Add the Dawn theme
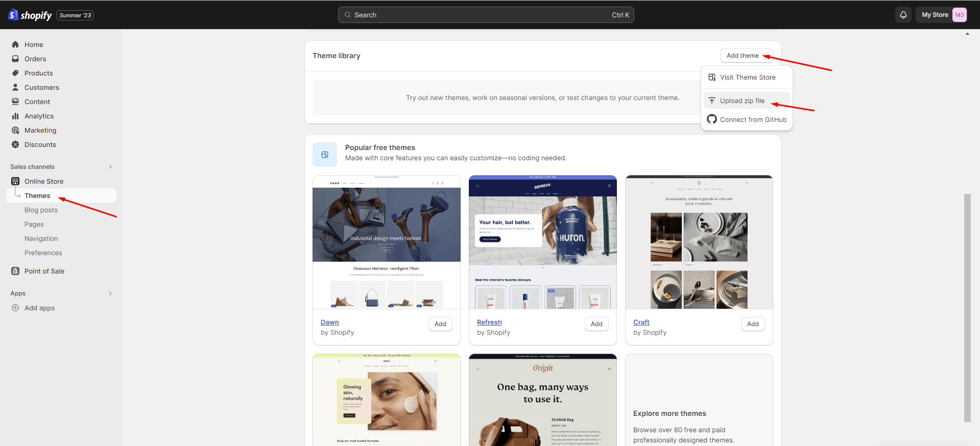The image size is (980, 446). (x=440, y=324)
